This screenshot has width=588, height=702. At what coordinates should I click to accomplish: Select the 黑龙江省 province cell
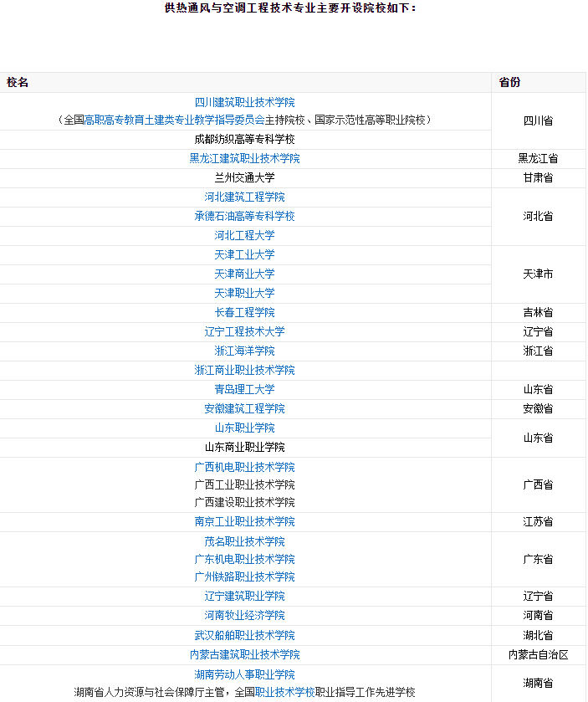click(x=538, y=158)
